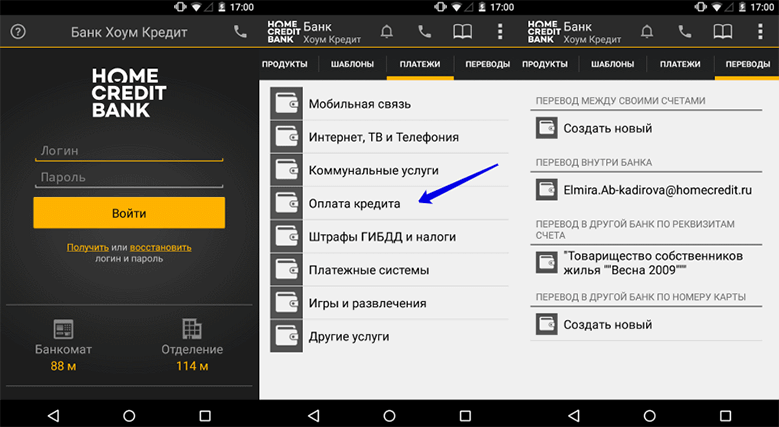The image size is (779, 427).
Task: Tap phone icon on Переводы screen
Action: pyautogui.click(x=685, y=32)
